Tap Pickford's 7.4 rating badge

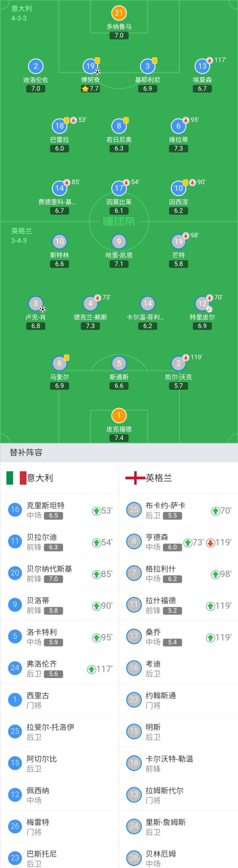coord(119,438)
